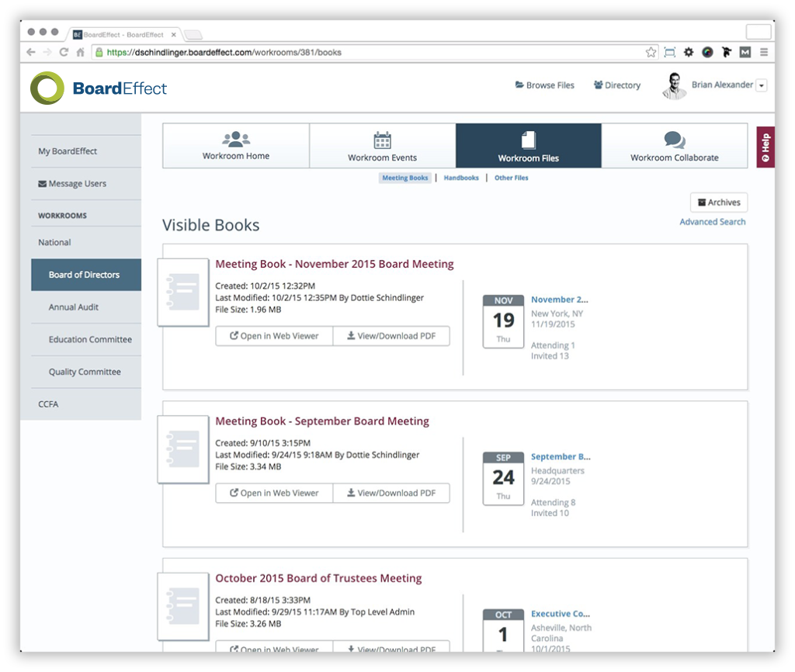The image size is (795, 672).
Task: Open November 2015 Meeting Book in Web Viewer
Action: pyautogui.click(x=273, y=335)
